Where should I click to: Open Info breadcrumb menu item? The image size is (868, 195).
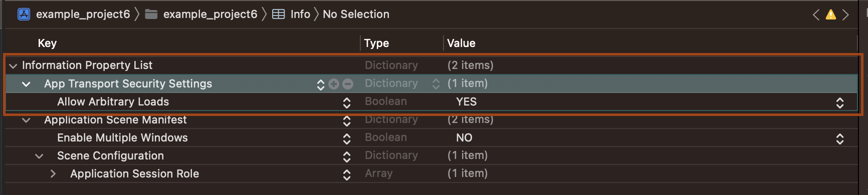pos(300,14)
